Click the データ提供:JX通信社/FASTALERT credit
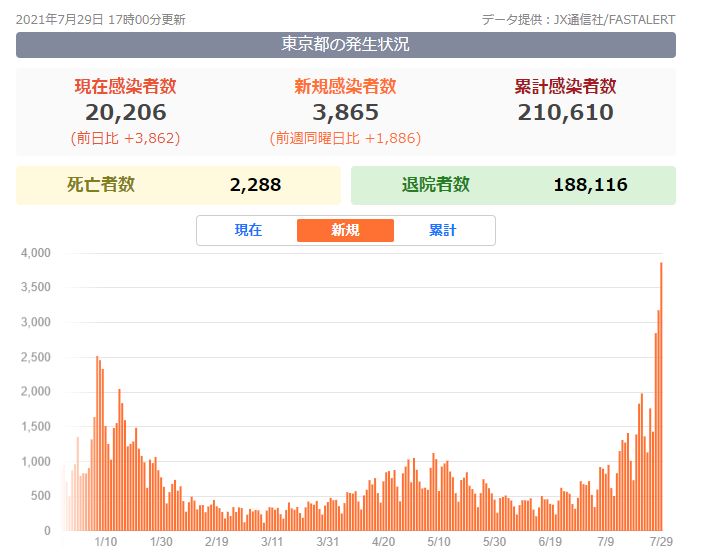Image resolution: width=706 pixels, height=555 pixels. (578, 20)
